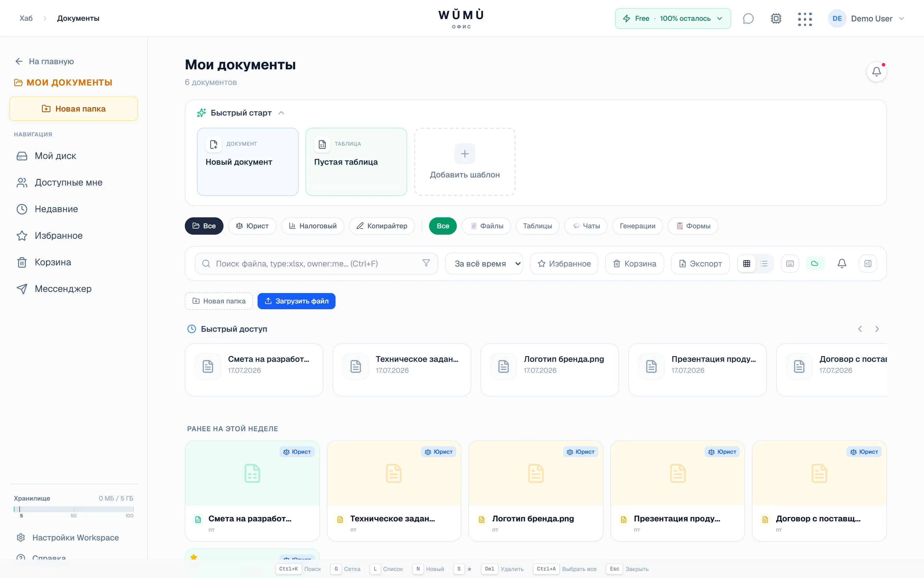Click the Хранилище storage usage bar
Screen dimensions: 924x578
pos(73,509)
